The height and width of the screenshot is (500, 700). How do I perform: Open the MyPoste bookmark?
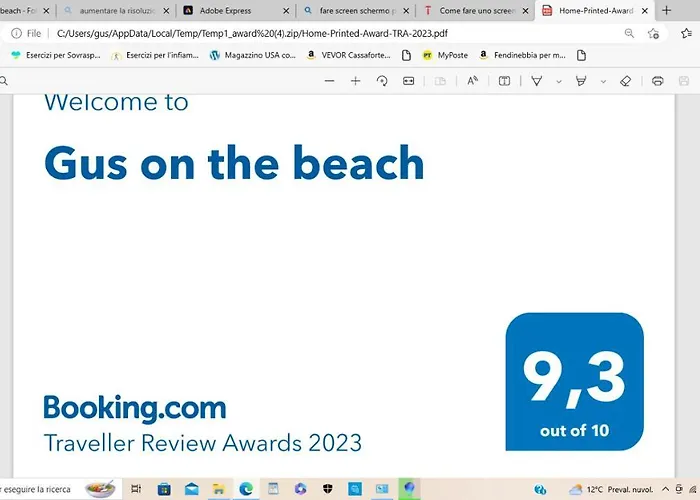pos(446,55)
